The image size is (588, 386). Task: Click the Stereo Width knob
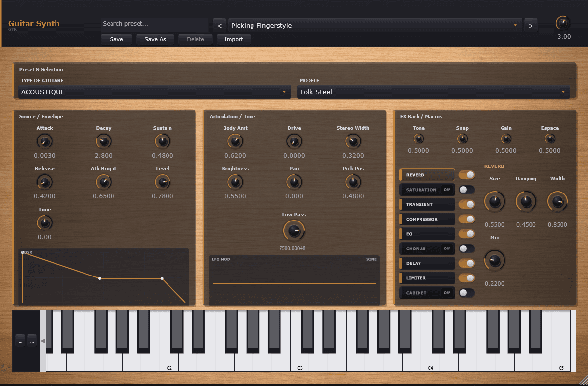tap(353, 141)
